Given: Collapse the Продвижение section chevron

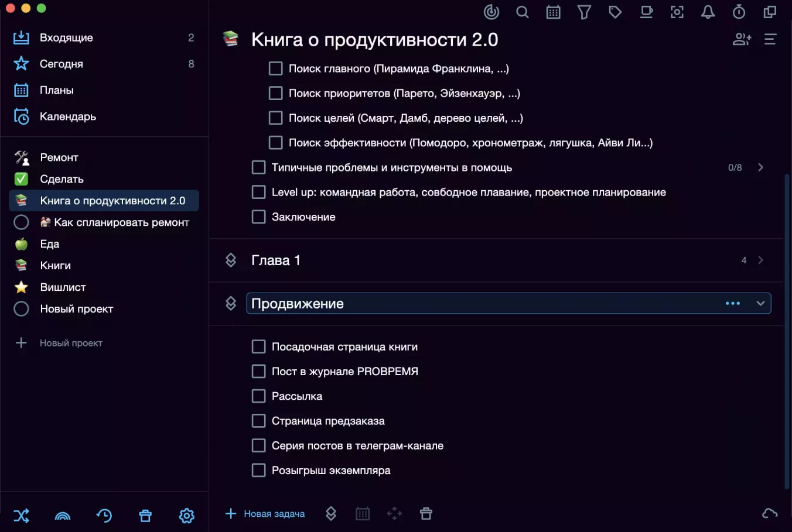Looking at the screenshot, I should [760, 303].
